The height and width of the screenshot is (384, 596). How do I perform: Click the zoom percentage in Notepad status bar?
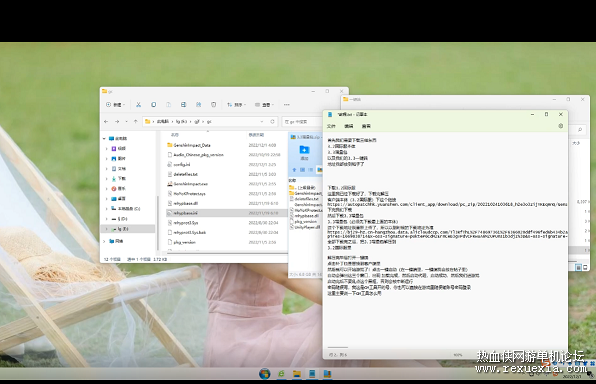pos(458,355)
